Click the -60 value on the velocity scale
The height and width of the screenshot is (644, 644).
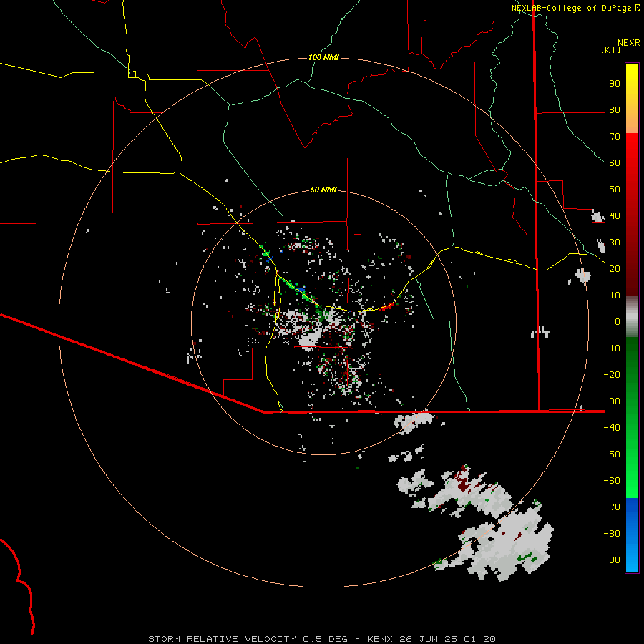click(612, 481)
